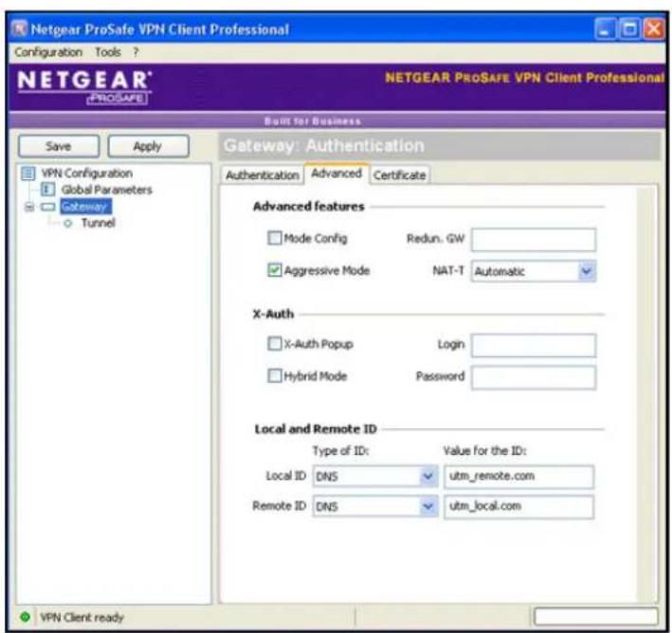Click the "Advanced features" section heading
This screenshot has width=672, height=633.
pos(309,207)
